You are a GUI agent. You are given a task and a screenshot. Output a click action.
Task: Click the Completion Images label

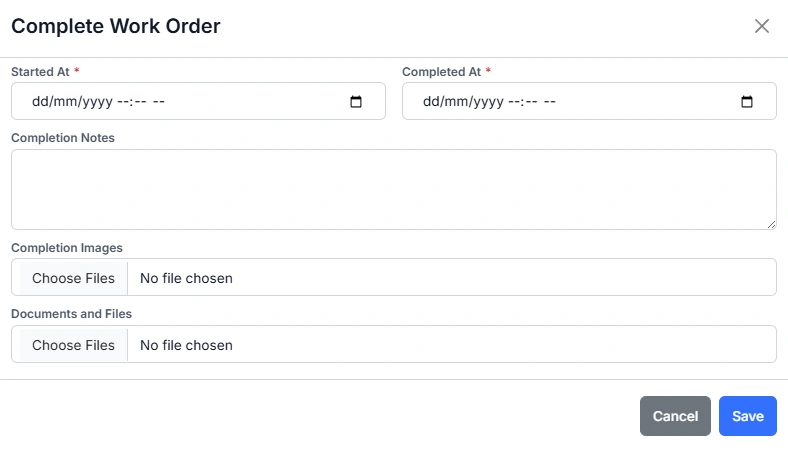click(x=66, y=247)
